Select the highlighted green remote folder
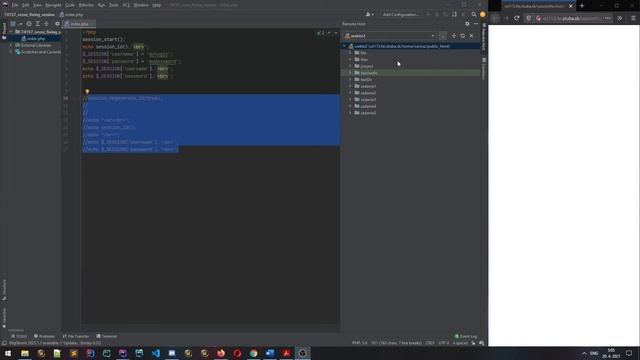The image size is (640, 360). point(369,73)
